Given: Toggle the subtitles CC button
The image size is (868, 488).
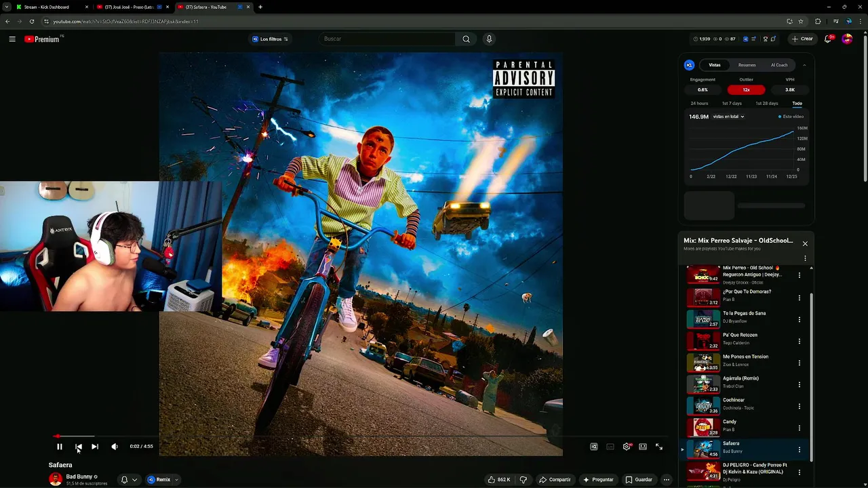Looking at the screenshot, I should coord(610,447).
